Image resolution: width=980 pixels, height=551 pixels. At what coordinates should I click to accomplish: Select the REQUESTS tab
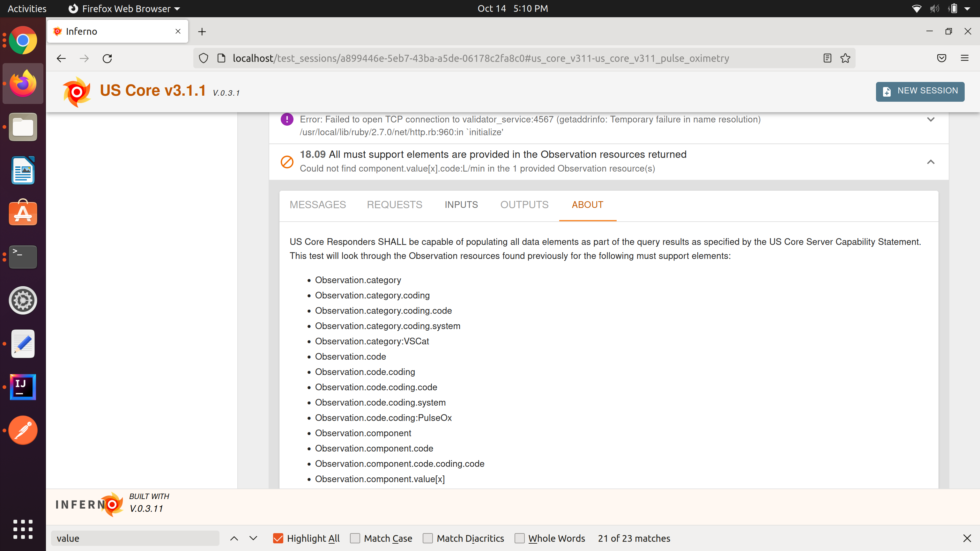395,205
